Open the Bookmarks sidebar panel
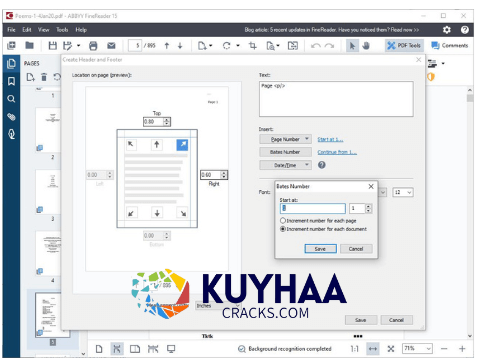This screenshot has width=477, height=361. tap(11, 81)
